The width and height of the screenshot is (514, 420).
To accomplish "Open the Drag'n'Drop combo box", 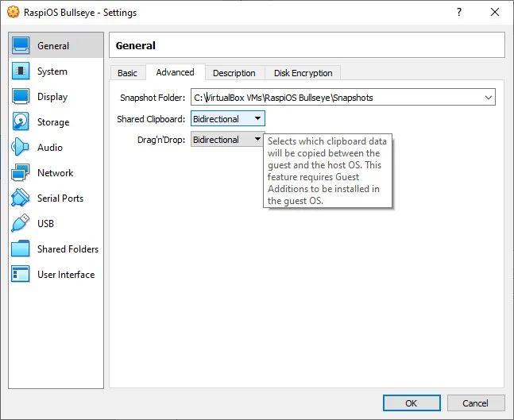I will coord(228,140).
